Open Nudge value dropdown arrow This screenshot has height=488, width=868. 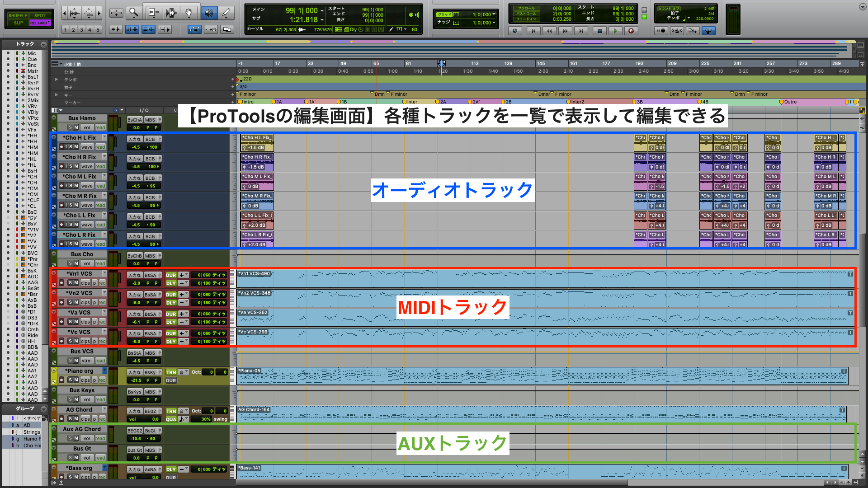pyautogui.click(x=494, y=23)
